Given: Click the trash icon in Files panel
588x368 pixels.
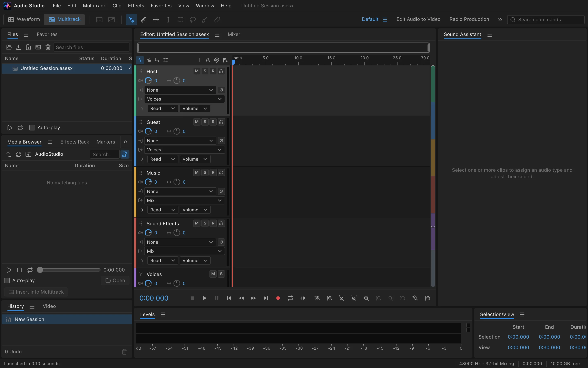Looking at the screenshot, I should (x=48, y=47).
